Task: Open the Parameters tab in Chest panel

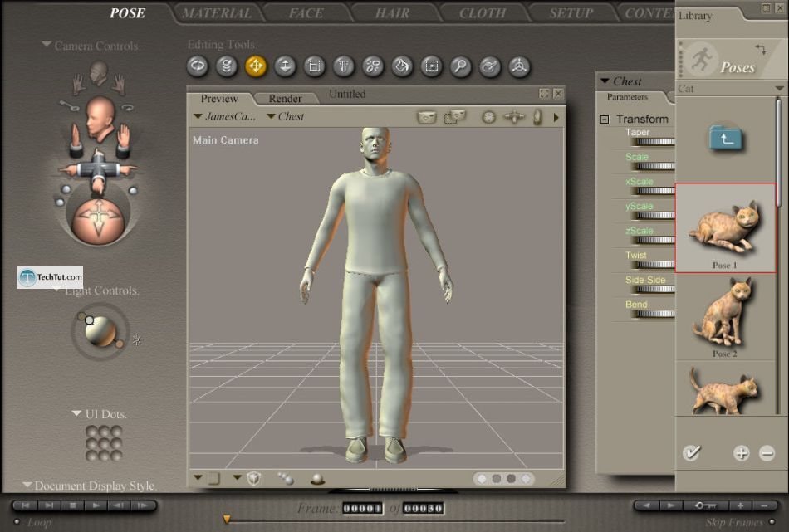Action: click(628, 97)
